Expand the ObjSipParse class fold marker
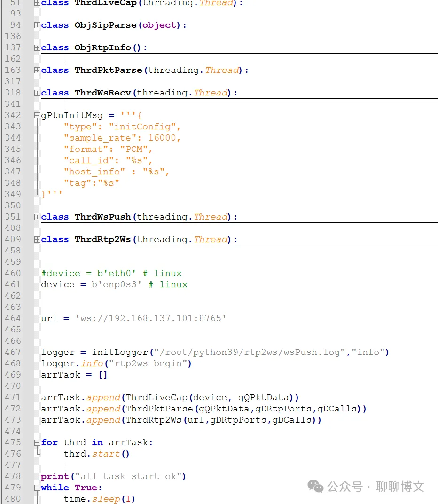The height and width of the screenshot is (504, 438). coord(37,25)
